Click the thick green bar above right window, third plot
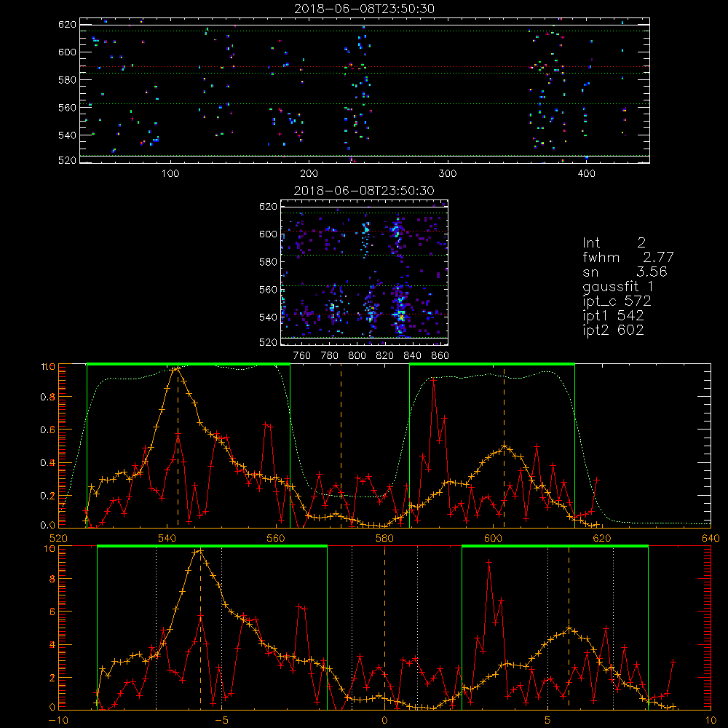This screenshot has height=728, width=728. coord(492,364)
